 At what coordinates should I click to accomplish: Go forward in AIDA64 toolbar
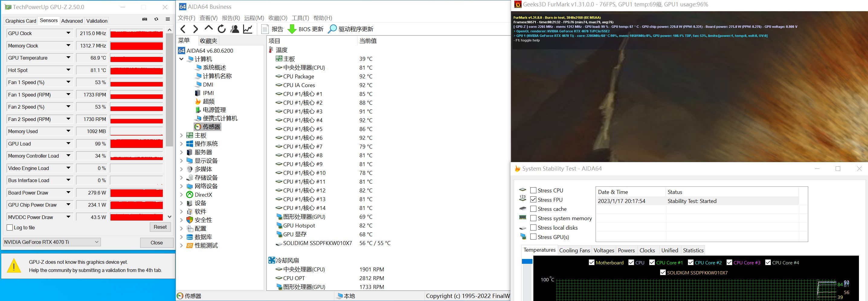coord(195,29)
